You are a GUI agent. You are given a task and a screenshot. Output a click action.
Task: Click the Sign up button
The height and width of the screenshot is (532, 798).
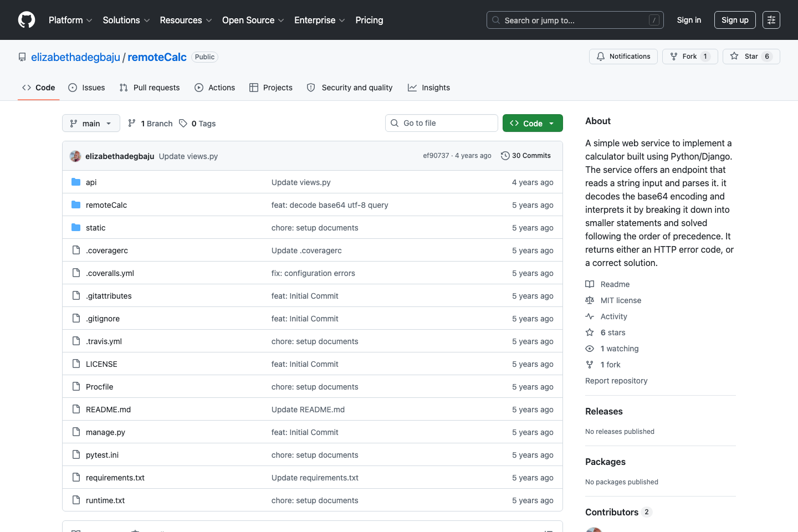(735, 19)
